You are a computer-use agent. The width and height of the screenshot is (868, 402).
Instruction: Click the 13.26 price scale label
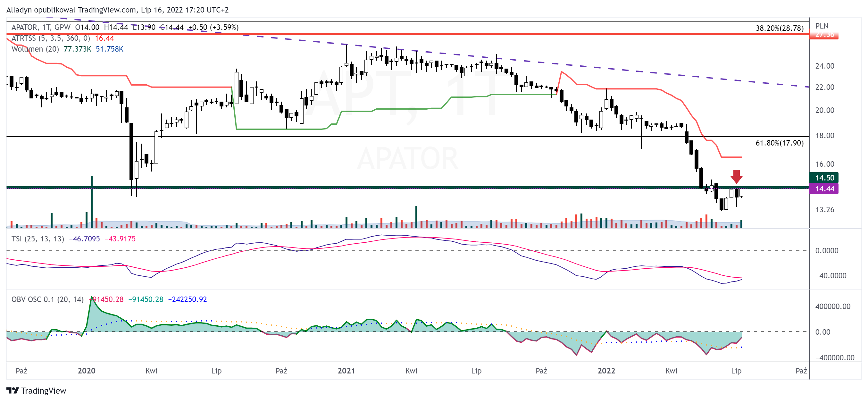click(824, 210)
